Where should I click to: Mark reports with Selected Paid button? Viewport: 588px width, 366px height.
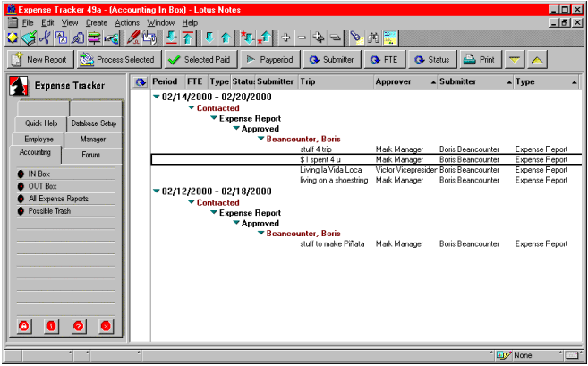[x=201, y=60]
